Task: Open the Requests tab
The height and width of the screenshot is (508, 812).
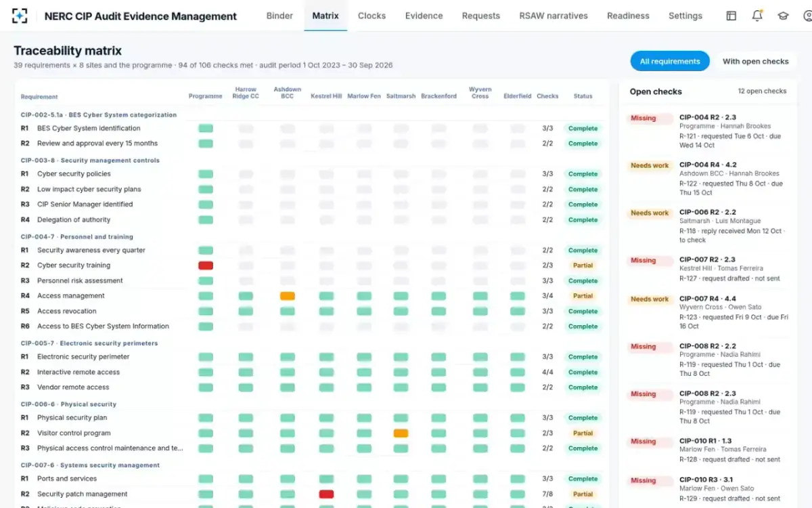Action: 480,16
